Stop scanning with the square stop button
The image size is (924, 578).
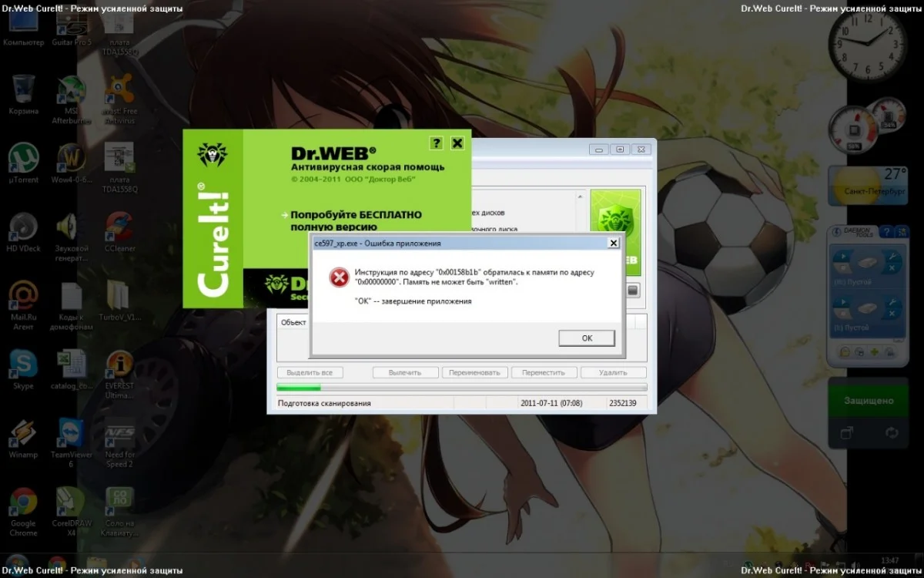pyautogui.click(x=632, y=291)
